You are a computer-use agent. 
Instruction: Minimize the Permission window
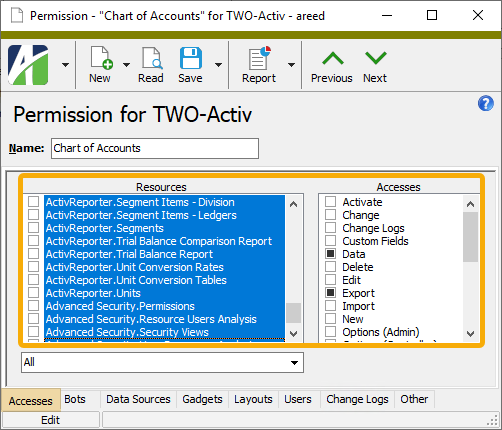click(387, 15)
